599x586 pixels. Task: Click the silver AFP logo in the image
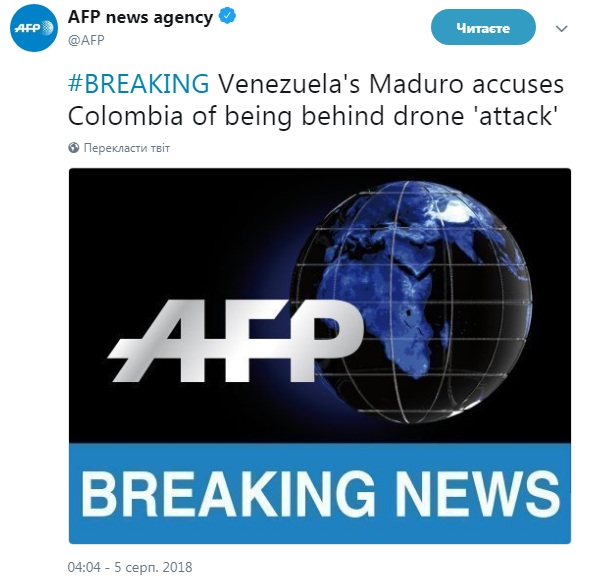click(235, 341)
